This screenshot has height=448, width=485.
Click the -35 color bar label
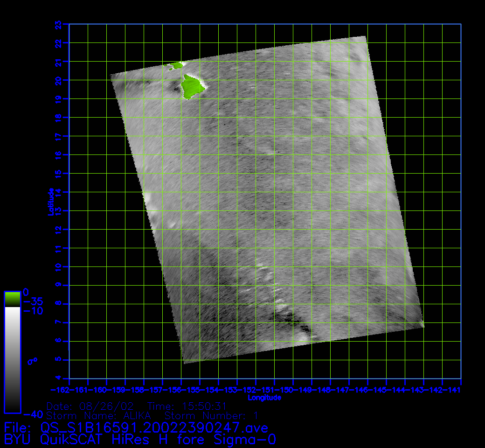click(33, 301)
